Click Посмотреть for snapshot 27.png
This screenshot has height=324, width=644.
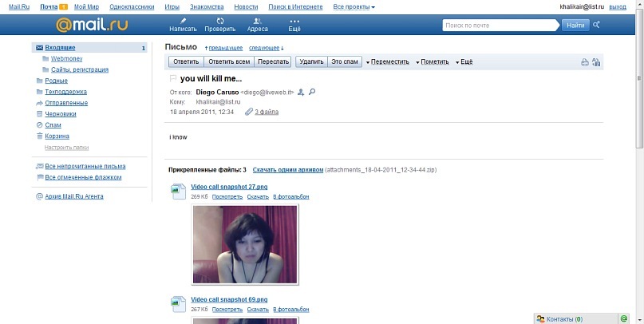227,196
